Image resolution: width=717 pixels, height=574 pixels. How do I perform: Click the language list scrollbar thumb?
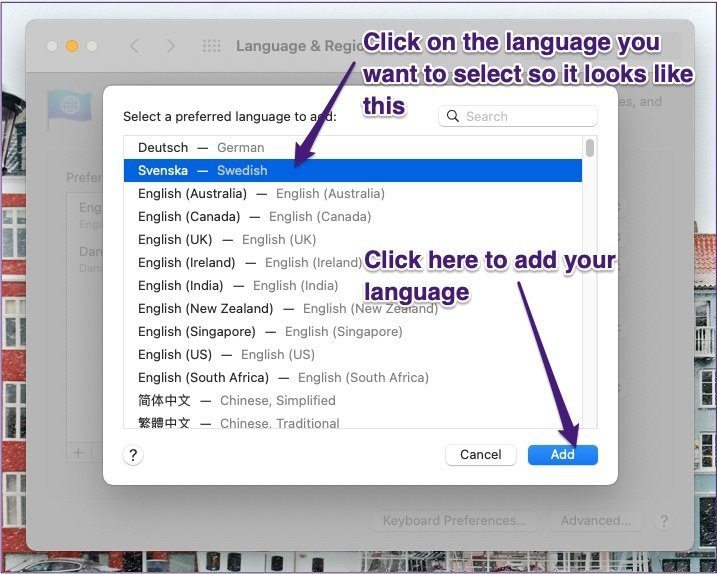point(590,148)
